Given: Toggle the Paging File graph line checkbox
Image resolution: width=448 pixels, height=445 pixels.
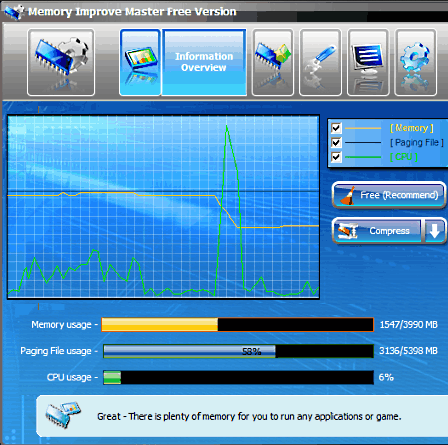Looking at the screenshot, I should click(x=336, y=143).
